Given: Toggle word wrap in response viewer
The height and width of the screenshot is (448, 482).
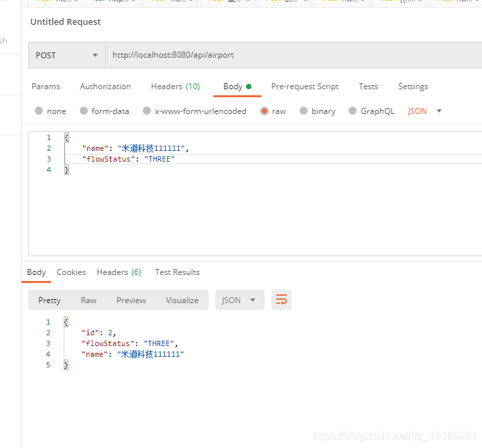Looking at the screenshot, I should [282, 300].
